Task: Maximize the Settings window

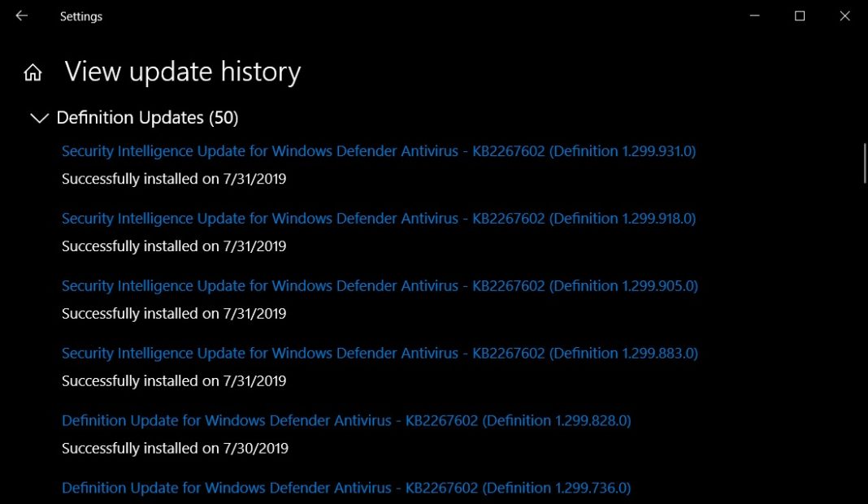Action: click(x=799, y=15)
